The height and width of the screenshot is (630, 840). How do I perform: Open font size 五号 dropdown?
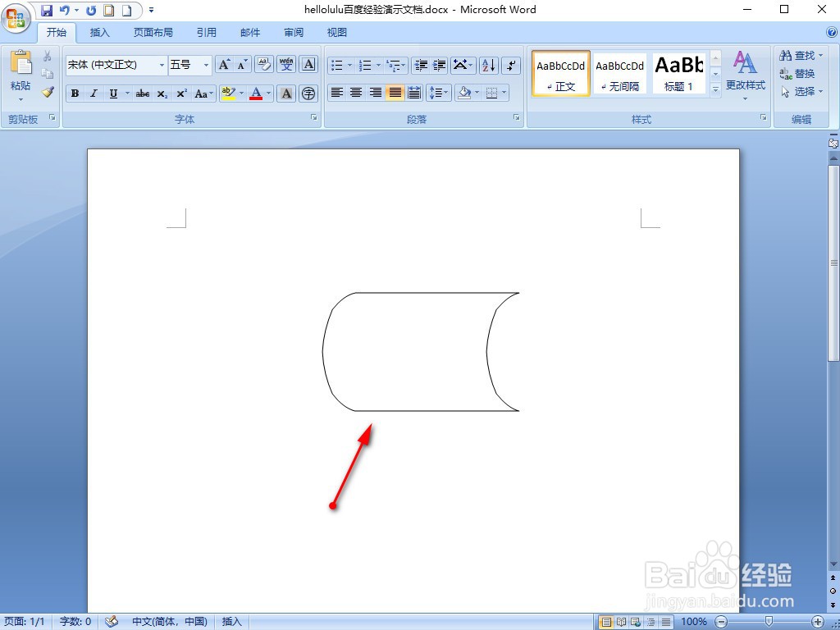pyautogui.click(x=206, y=65)
